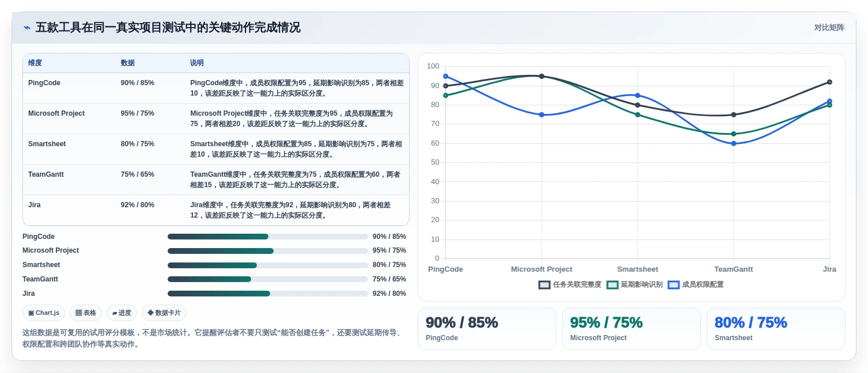This screenshot has width=868, height=373.
Task: Click the 对比矩阵 label in header
Action: (829, 28)
